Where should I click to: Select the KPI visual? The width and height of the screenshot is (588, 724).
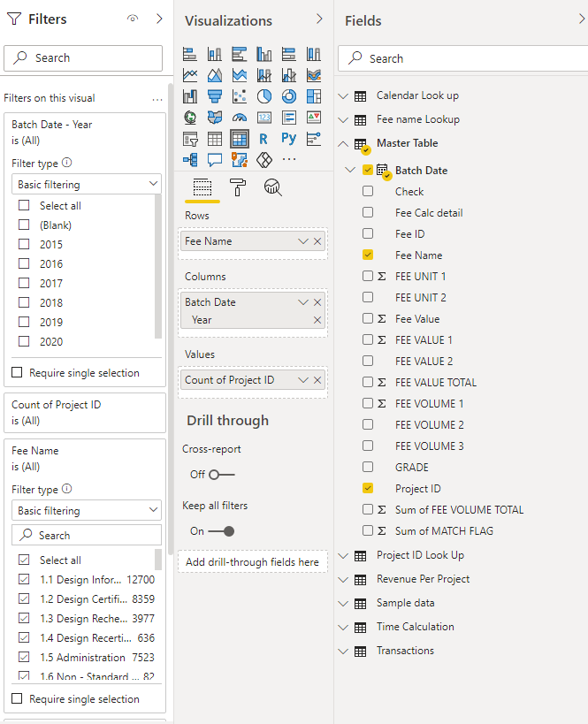click(x=314, y=118)
